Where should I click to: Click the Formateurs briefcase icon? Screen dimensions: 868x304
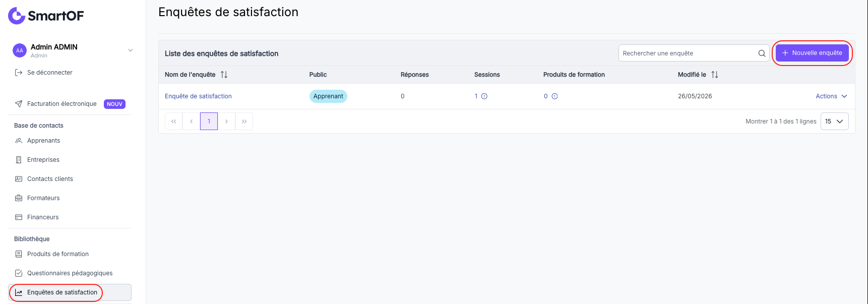click(19, 198)
